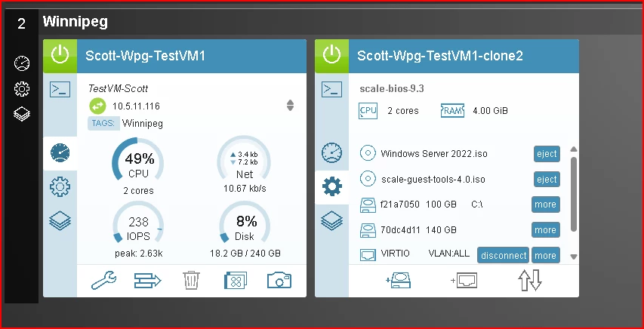The height and width of the screenshot is (329, 644).
Task: Toggle power on Scott-Wpg-TestVM1-clone2
Action: [x=332, y=56]
